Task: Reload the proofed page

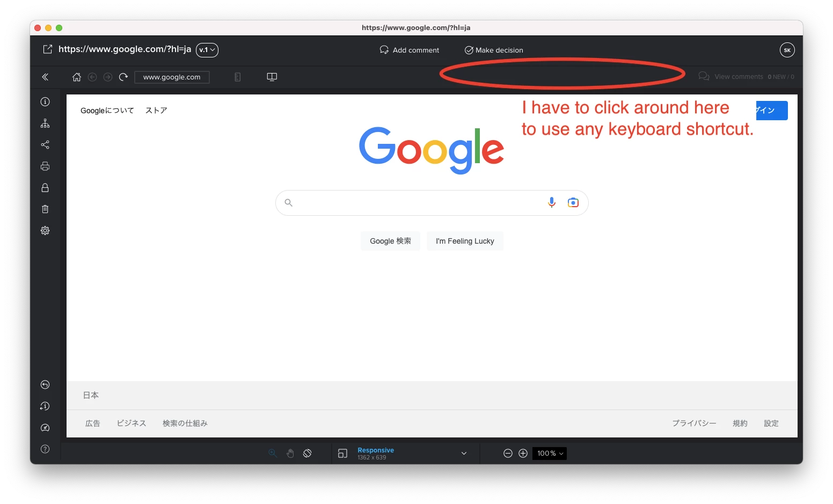Action: [x=123, y=77]
